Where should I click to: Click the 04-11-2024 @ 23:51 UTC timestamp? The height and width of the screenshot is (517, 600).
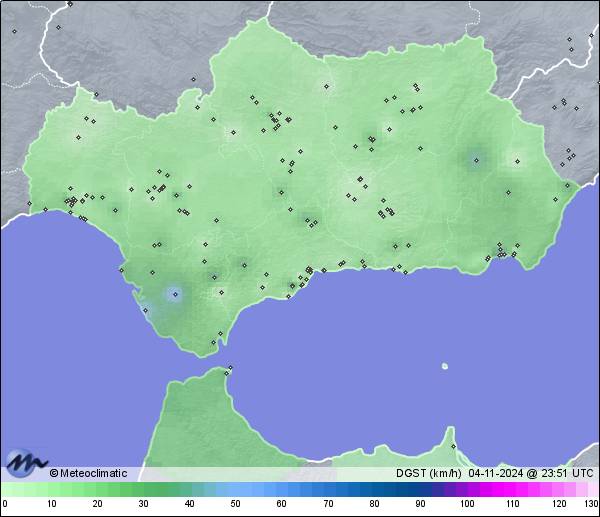tap(531, 473)
